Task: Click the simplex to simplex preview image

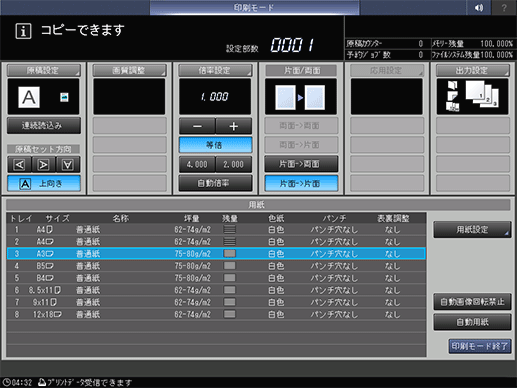Action: click(x=300, y=97)
